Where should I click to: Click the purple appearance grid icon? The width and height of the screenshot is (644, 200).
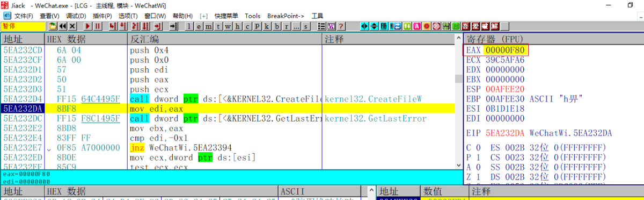(331, 26)
